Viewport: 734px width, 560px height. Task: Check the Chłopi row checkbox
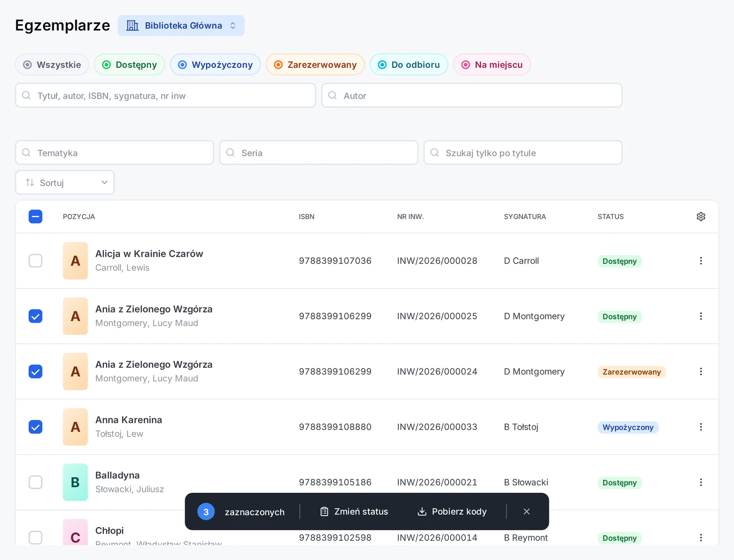point(35,538)
